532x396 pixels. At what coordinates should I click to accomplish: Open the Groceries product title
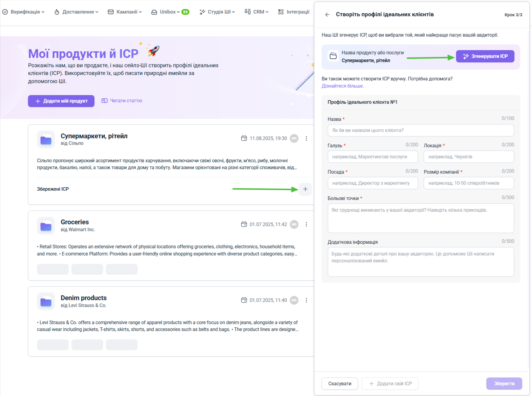coord(75,222)
